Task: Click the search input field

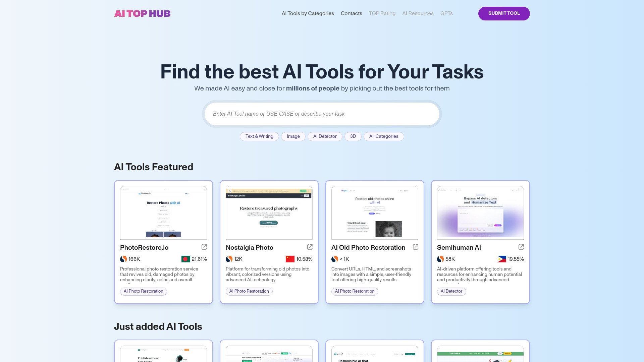Action: [x=322, y=114]
